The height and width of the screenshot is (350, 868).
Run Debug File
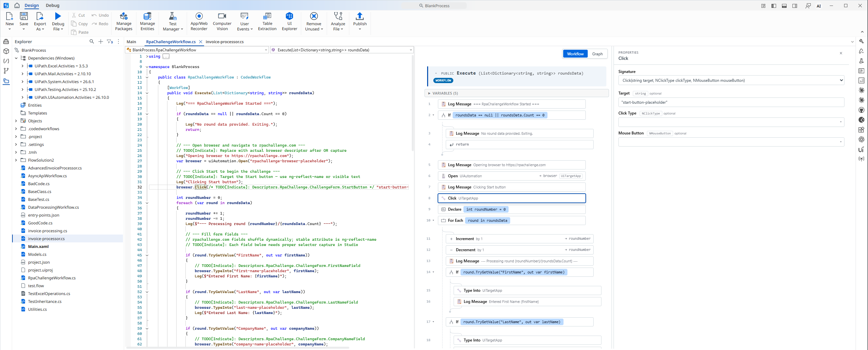pyautogui.click(x=58, y=22)
